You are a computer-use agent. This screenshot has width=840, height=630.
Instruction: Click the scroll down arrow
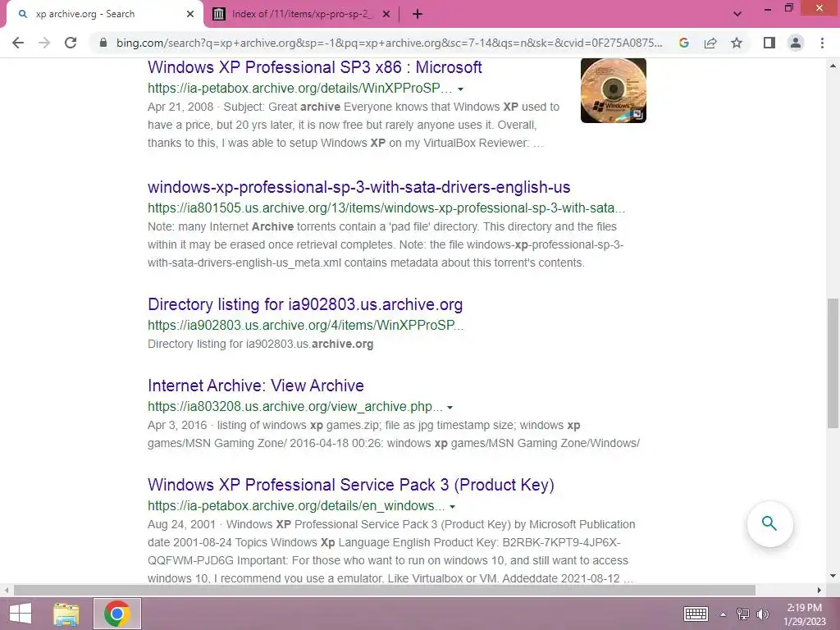833,577
